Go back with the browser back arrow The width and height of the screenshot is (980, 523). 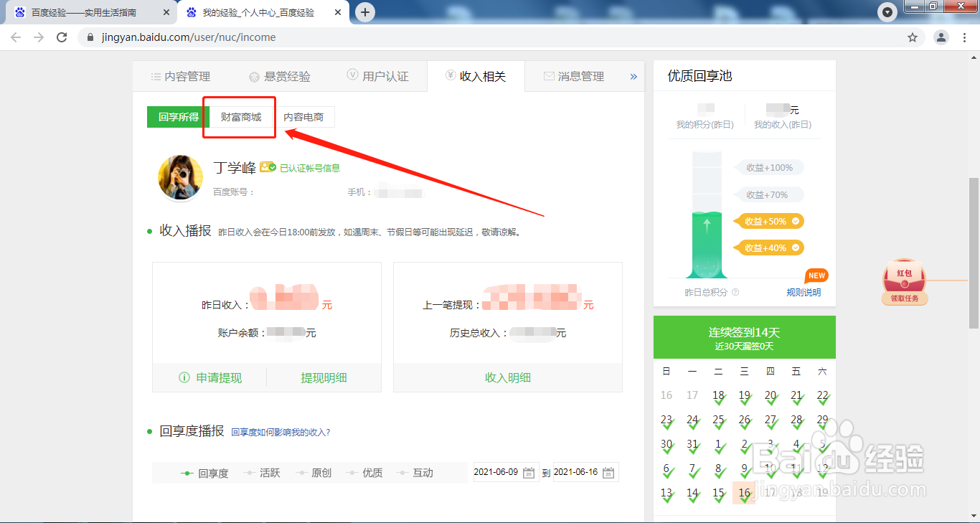click(16, 37)
